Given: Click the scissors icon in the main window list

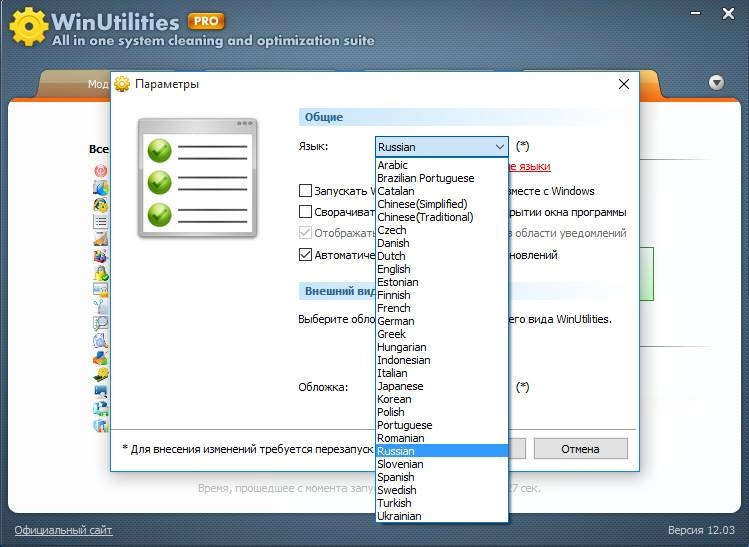Looking at the screenshot, I should coord(101,307).
